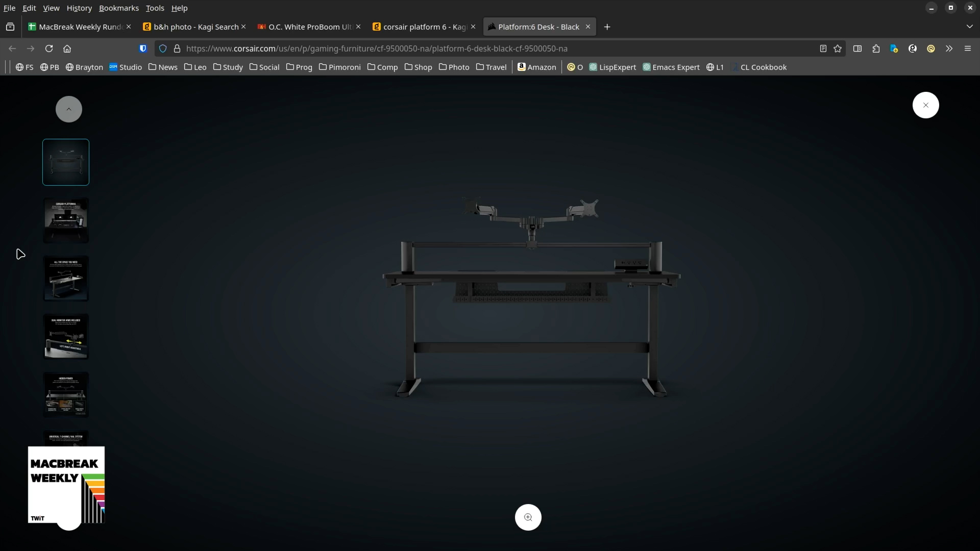Image resolution: width=980 pixels, height=551 pixels.
Task: Open the browser extensions puzzle icon
Action: click(876, 48)
